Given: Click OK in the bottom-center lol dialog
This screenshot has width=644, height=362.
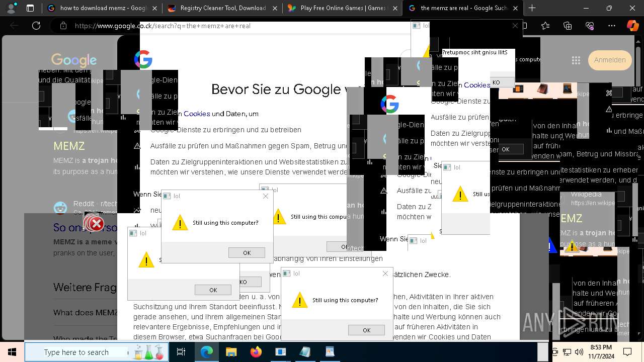Looking at the screenshot, I should tap(366, 330).
